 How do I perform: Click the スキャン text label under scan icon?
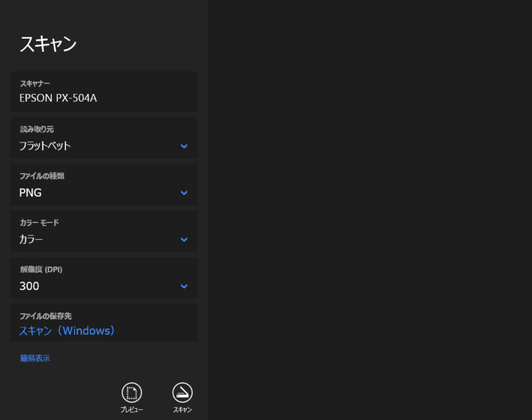pyautogui.click(x=182, y=410)
